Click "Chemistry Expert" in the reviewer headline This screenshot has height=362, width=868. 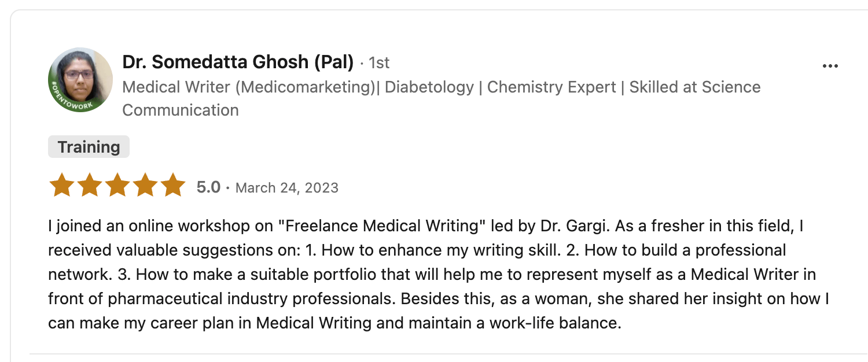[x=551, y=87]
